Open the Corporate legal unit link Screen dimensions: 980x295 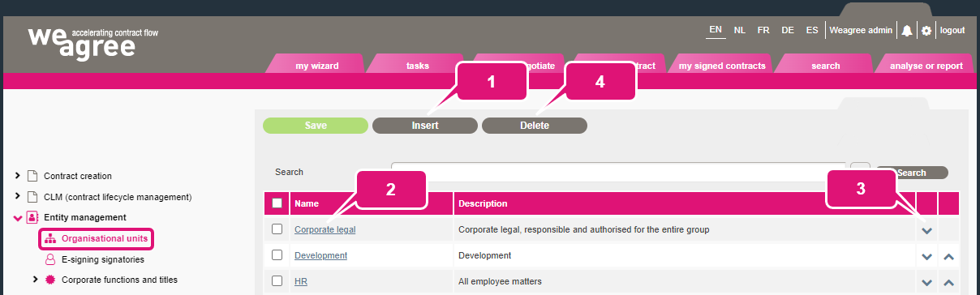[325, 229]
